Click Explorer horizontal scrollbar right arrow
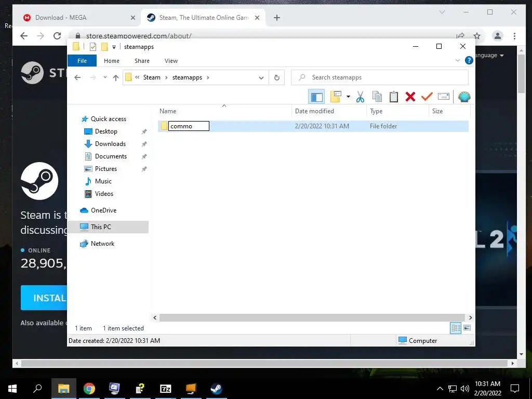The image size is (532, 399). pos(470,317)
